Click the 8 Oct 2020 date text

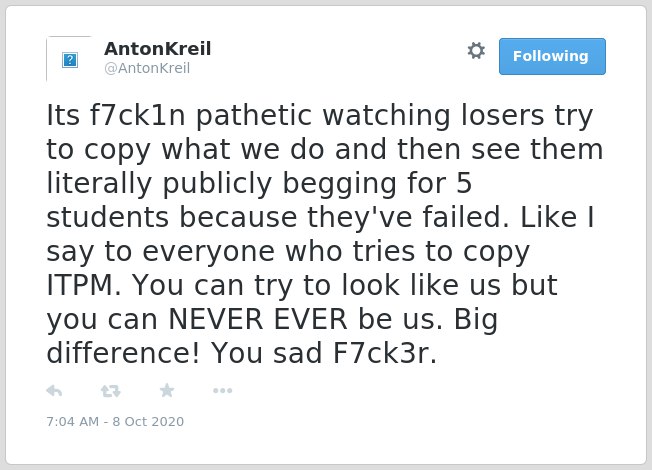coord(148,421)
